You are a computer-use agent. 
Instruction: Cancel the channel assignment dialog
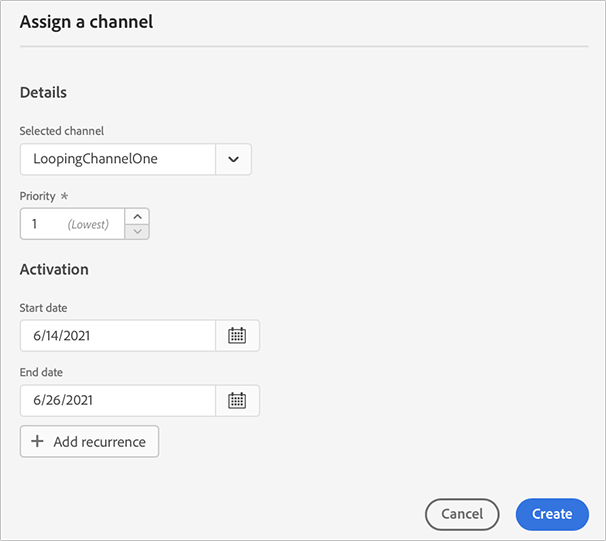click(462, 514)
